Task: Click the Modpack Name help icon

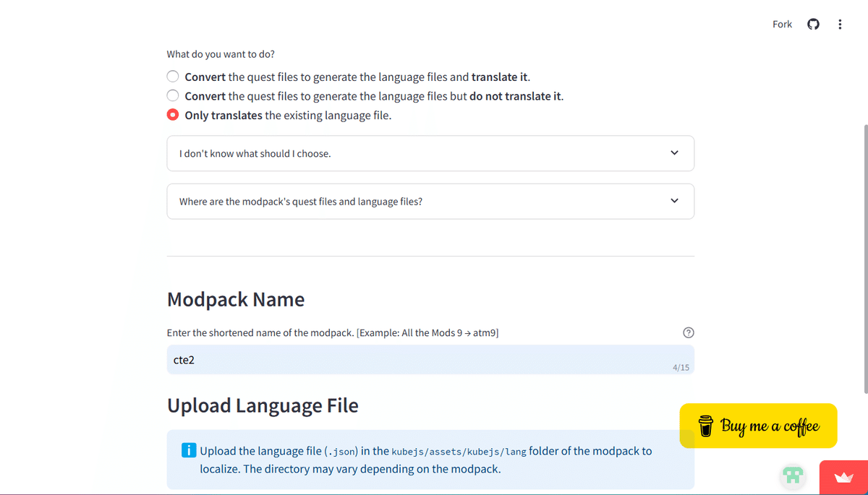Action: (688, 332)
